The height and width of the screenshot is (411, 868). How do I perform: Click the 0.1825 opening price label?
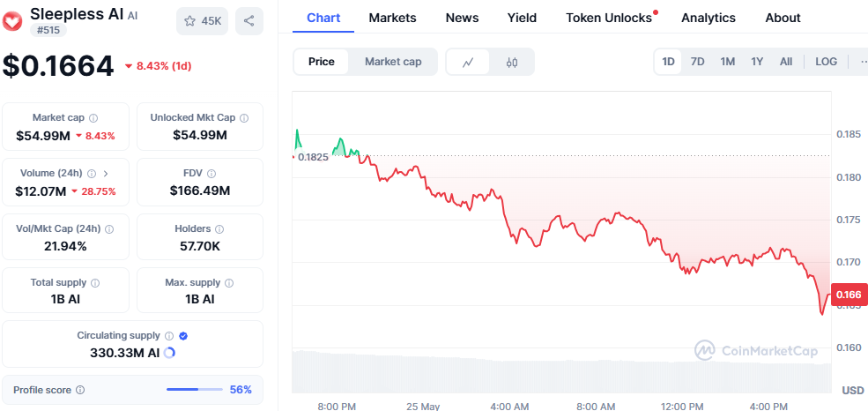point(314,157)
